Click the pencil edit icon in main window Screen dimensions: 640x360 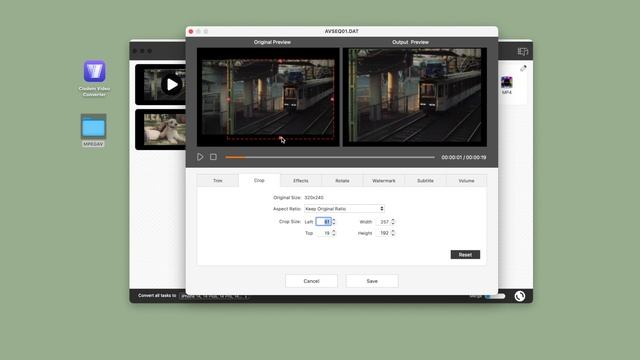pos(523,68)
